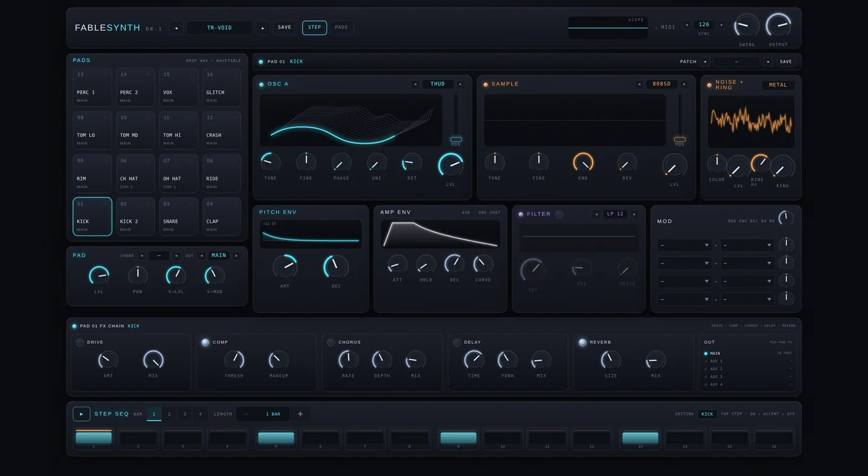Open the last-row MOD destination dropdown
Image resolution: width=868 pixels, height=476 pixels.
point(746,299)
